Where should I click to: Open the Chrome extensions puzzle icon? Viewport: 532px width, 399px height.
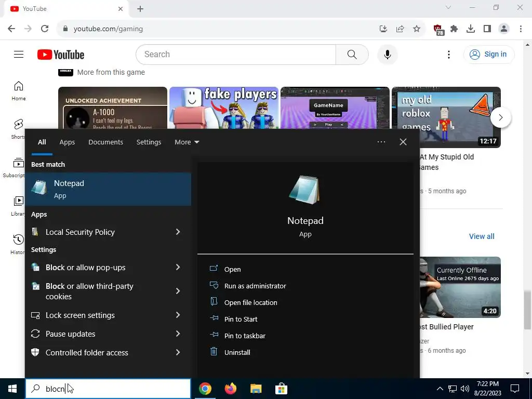[454, 29]
